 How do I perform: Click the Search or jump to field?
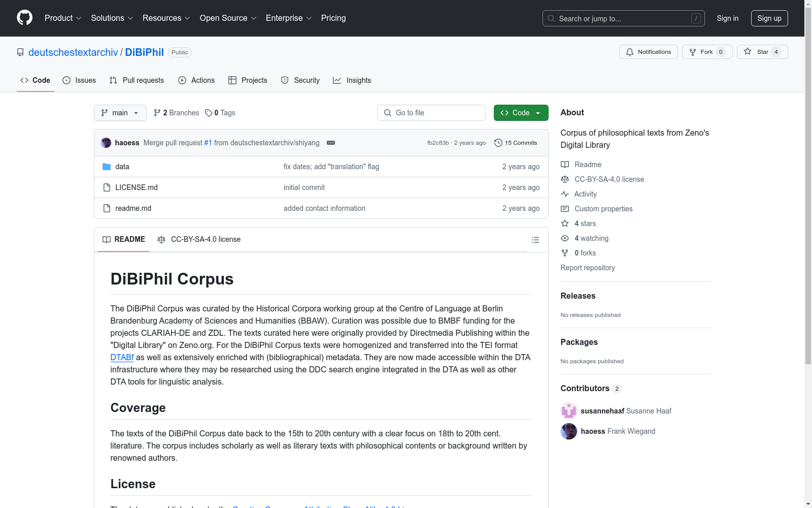624,18
